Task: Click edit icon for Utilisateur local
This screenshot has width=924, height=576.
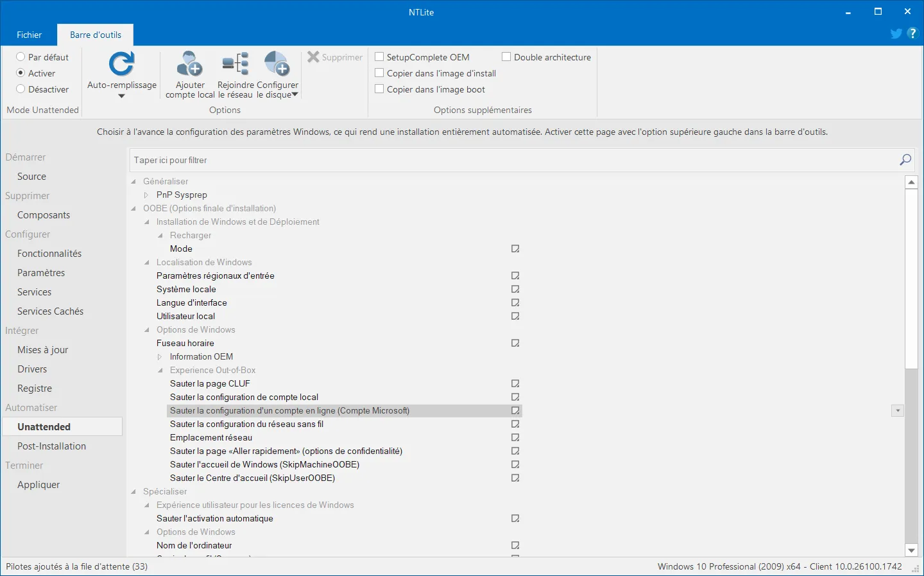Action: point(515,316)
